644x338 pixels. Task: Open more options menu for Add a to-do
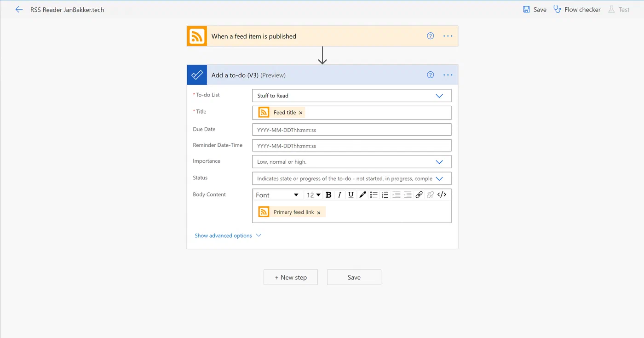coord(448,75)
